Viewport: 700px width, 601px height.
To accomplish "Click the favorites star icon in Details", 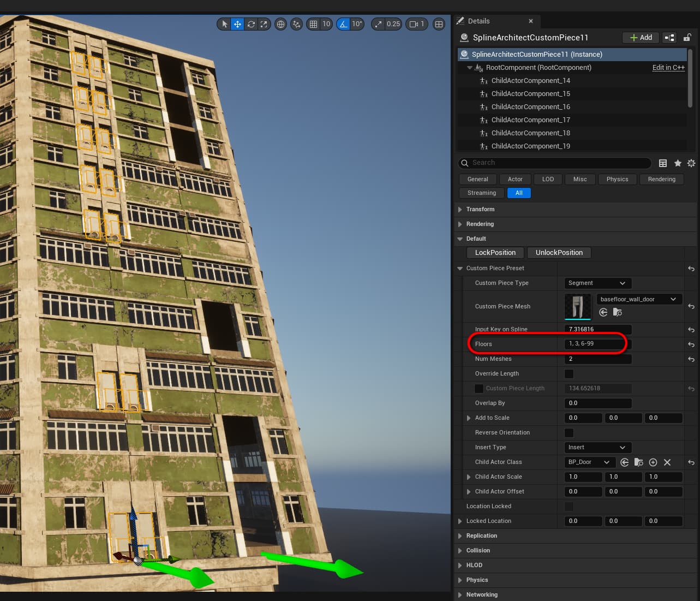I will [x=678, y=163].
